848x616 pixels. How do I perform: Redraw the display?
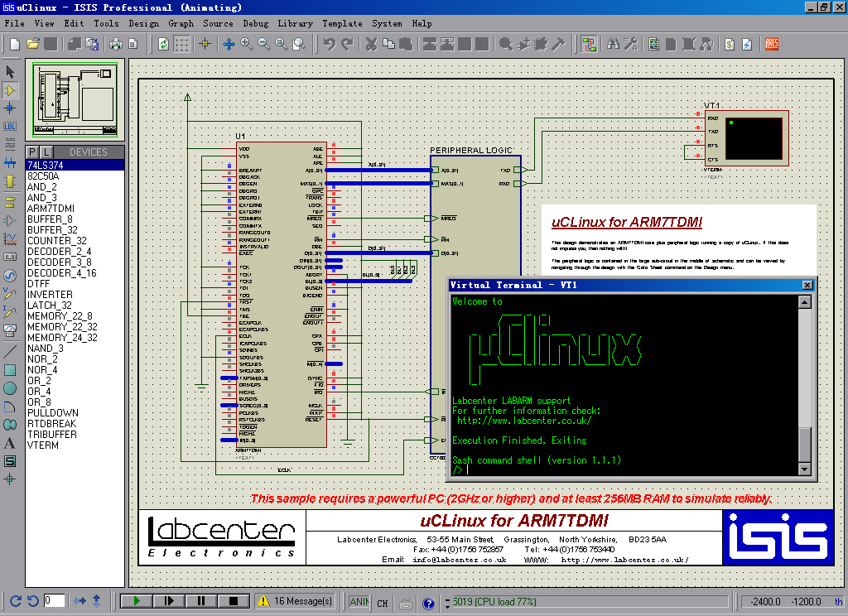163,45
